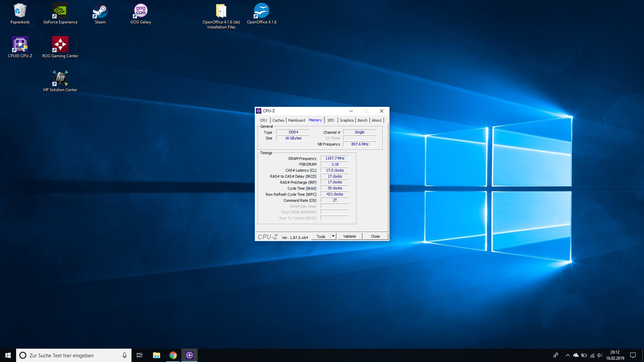
Task: Click the empty DRAM Idle Timer field
Action: pos(335,206)
